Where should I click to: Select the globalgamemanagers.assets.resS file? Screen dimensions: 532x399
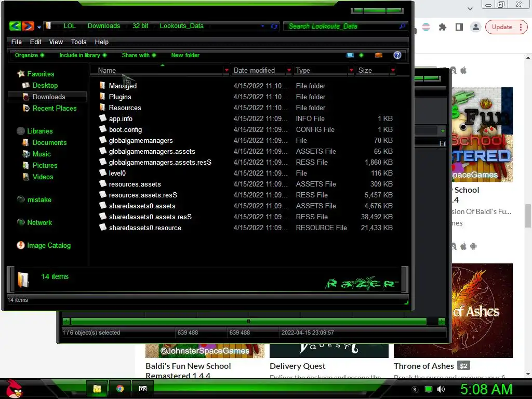[160, 162]
